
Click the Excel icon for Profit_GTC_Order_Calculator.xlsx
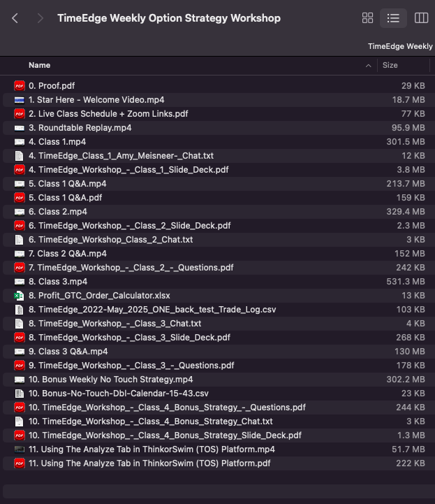coord(20,296)
